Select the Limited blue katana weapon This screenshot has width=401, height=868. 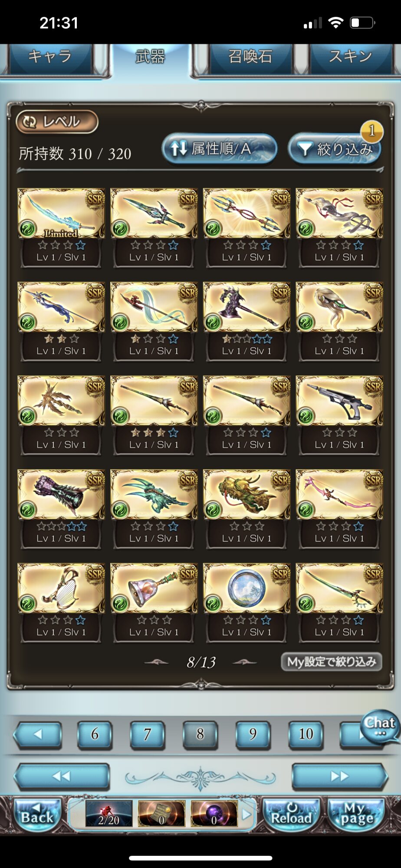click(61, 214)
